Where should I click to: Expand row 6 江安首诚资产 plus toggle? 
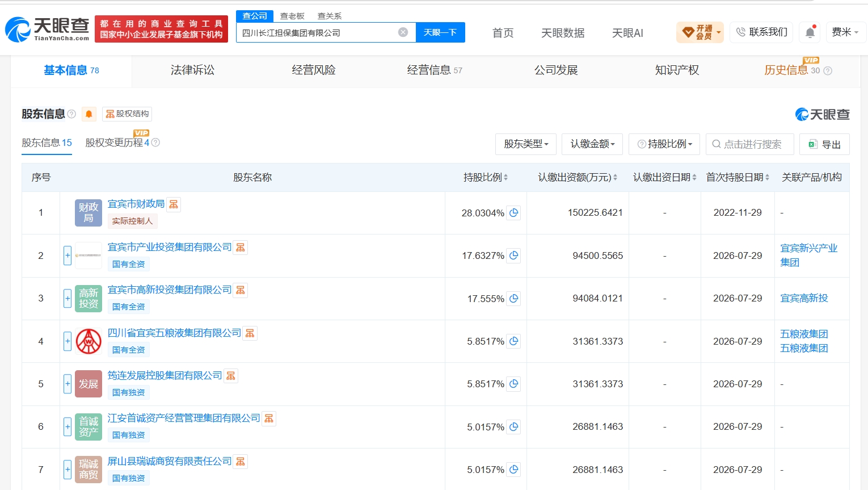pyautogui.click(x=68, y=427)
